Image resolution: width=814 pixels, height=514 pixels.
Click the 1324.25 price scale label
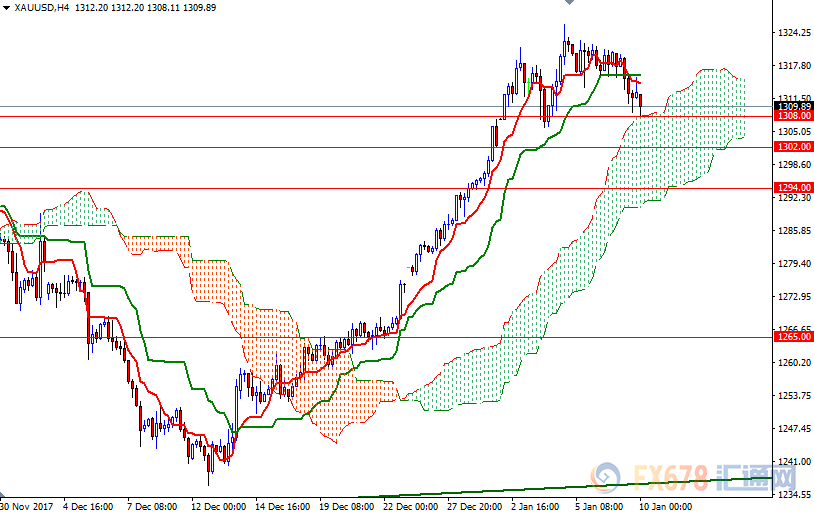pyautogui.click(x=792, y=33)
